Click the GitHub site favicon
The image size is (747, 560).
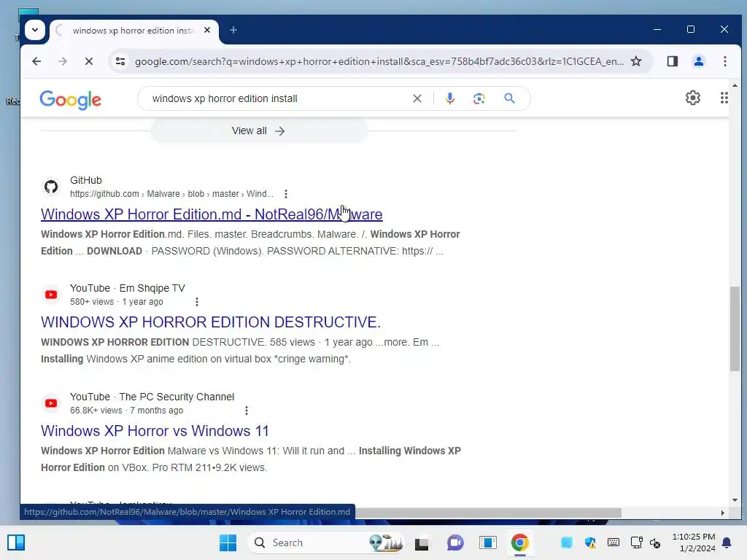point(51,187)
